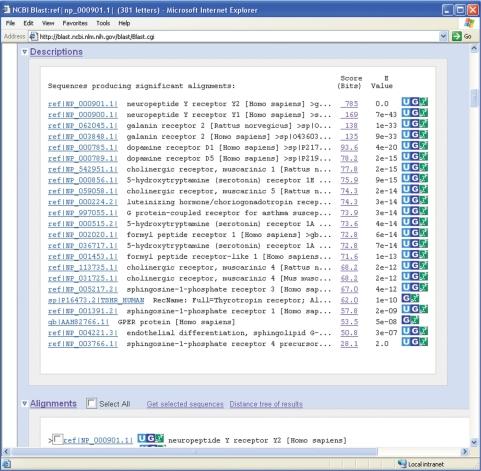
Task: Open the Edit menu
Action: click(x=28, y=23)
